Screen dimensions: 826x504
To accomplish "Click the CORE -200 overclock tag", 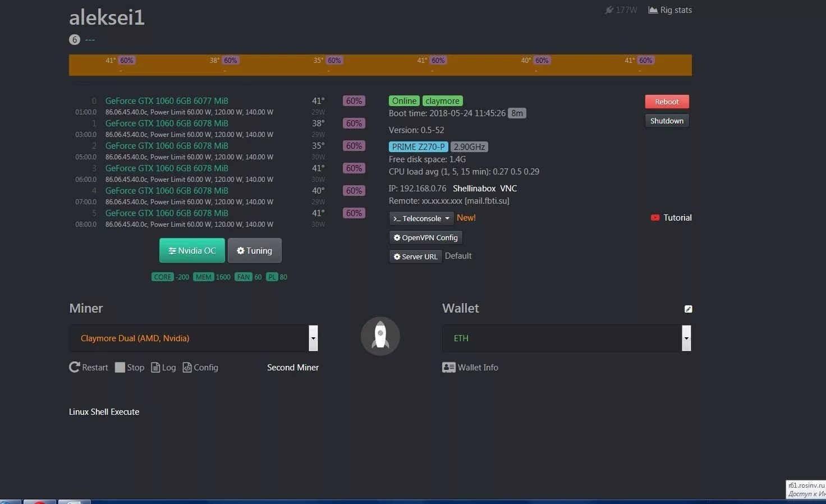I will pyautogui.click(x=170, y=277).
